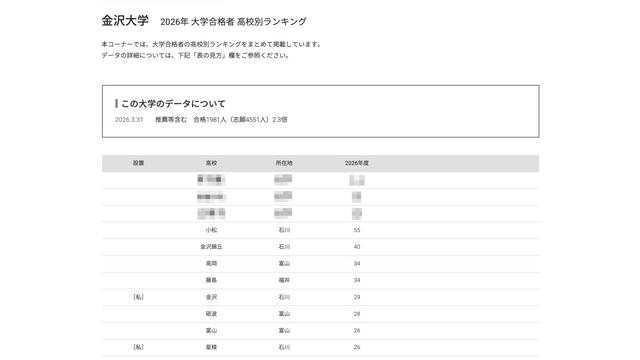Click the [私] marker in the 金沢 row
Image resolution: width=640 pixels, height=360 pixels.
[138, 297]
